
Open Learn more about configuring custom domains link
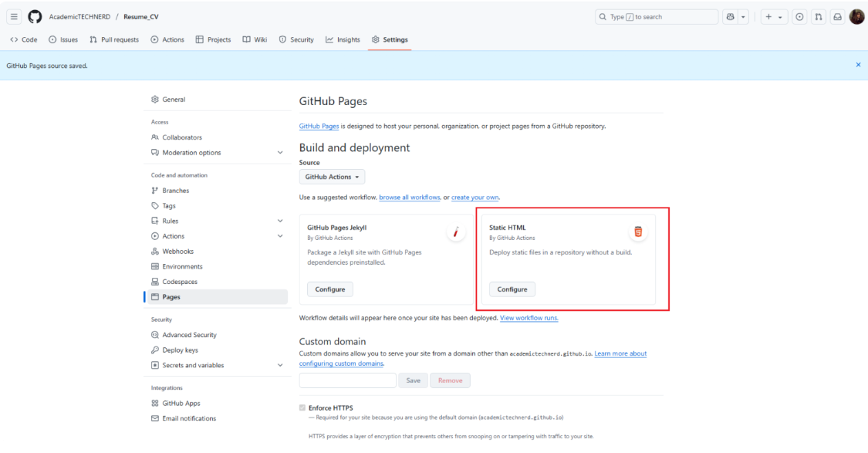click(x=620, y=353)
